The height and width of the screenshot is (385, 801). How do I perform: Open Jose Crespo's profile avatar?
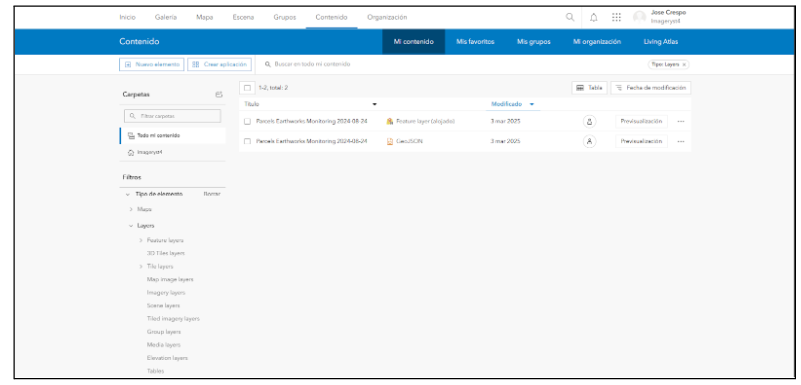639,17
